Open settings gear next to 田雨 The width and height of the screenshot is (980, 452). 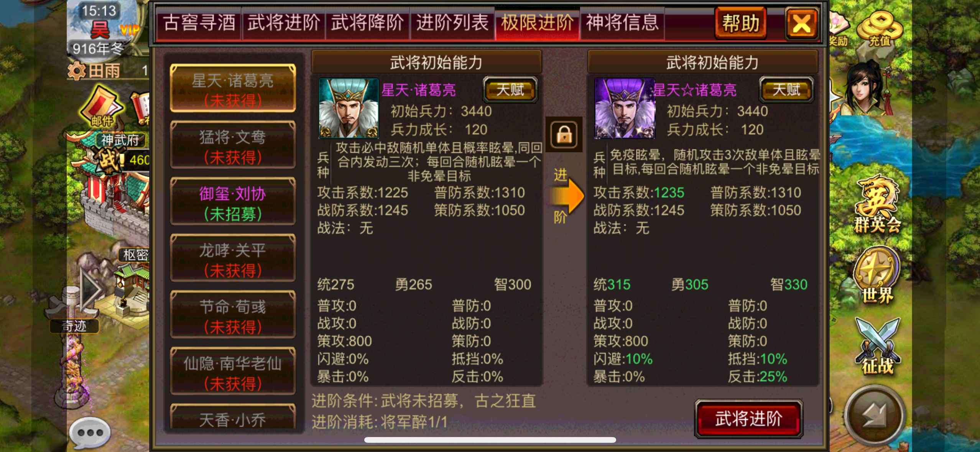76,71
